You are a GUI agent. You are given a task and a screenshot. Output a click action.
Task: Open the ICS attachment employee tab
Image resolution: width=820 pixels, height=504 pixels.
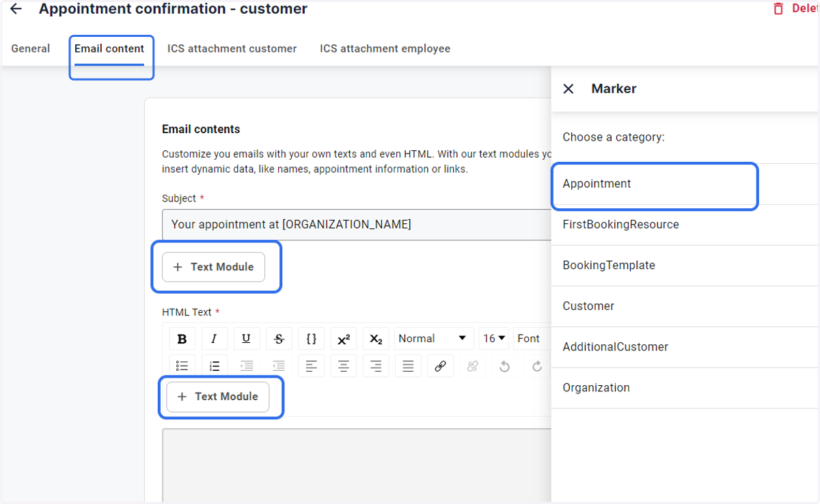[x=385, y=48]
